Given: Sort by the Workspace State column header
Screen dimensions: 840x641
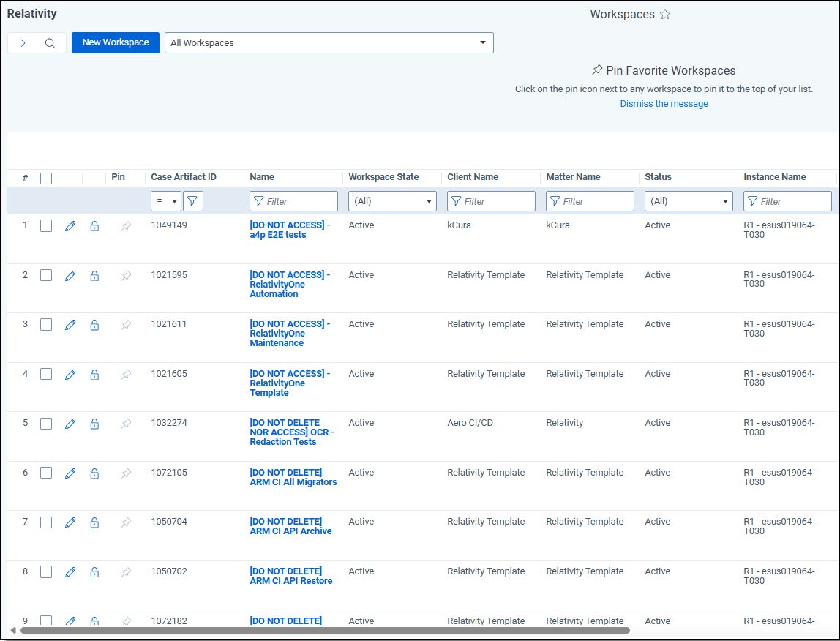Looking at the screenshot, I should (x=383, y=177).
